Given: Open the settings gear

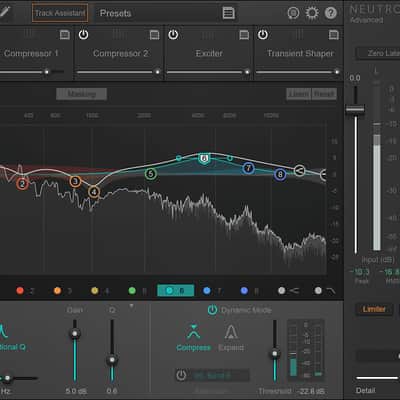Looking at the screenshot, I should click(x=312, y=13).
